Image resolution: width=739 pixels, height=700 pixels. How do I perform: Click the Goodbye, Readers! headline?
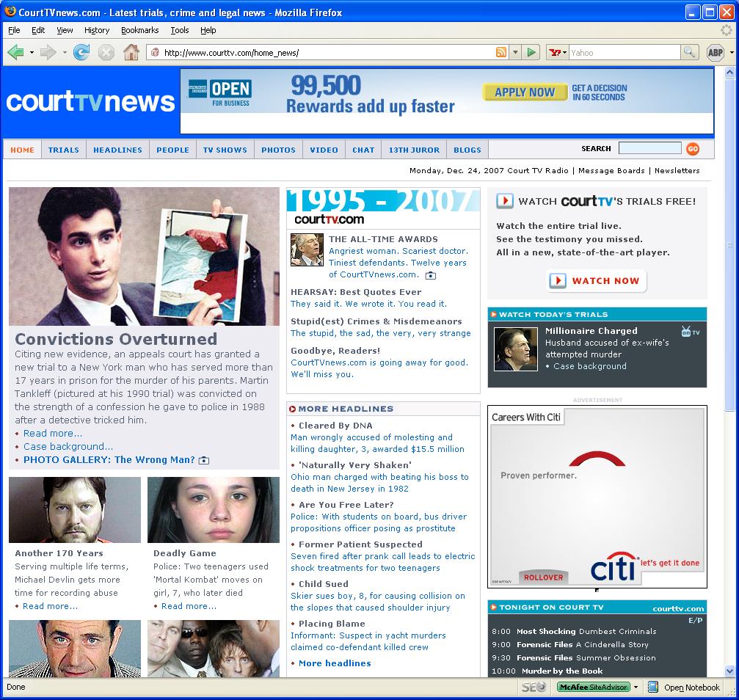pos(335,351)
